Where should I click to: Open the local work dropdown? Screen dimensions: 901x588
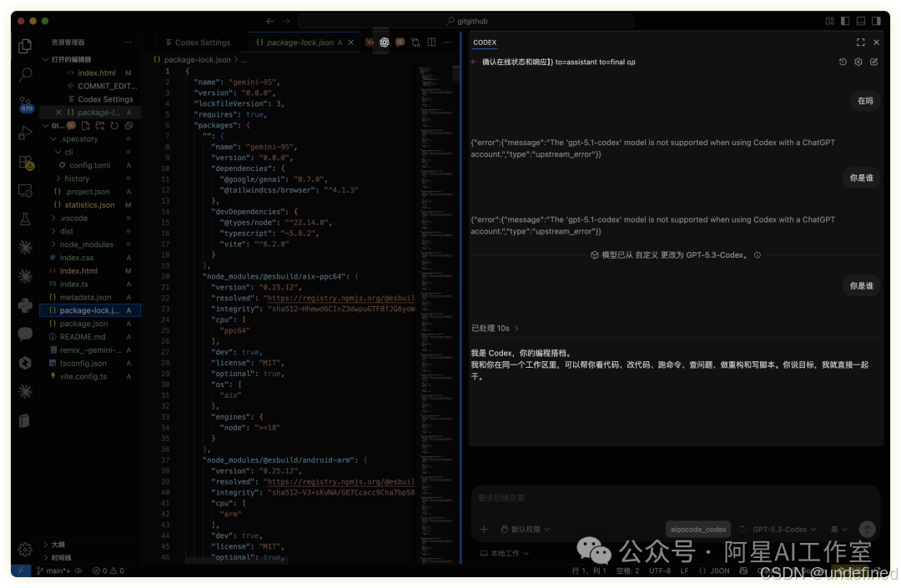(505, 554)
